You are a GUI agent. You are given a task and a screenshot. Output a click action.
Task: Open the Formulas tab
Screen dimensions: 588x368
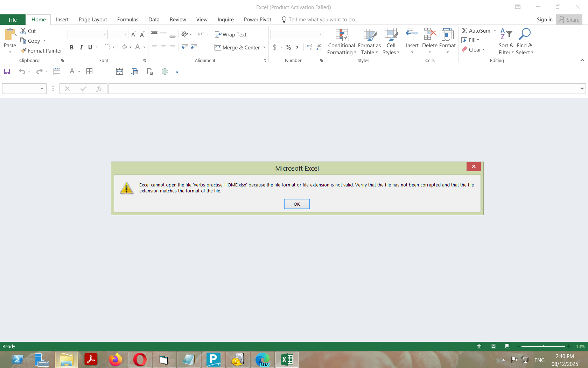click(x=128, y=20)
